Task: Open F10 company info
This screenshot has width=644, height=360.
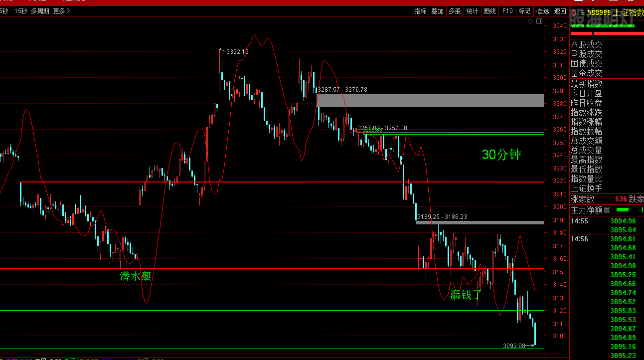Action: (x=507, y=11)
